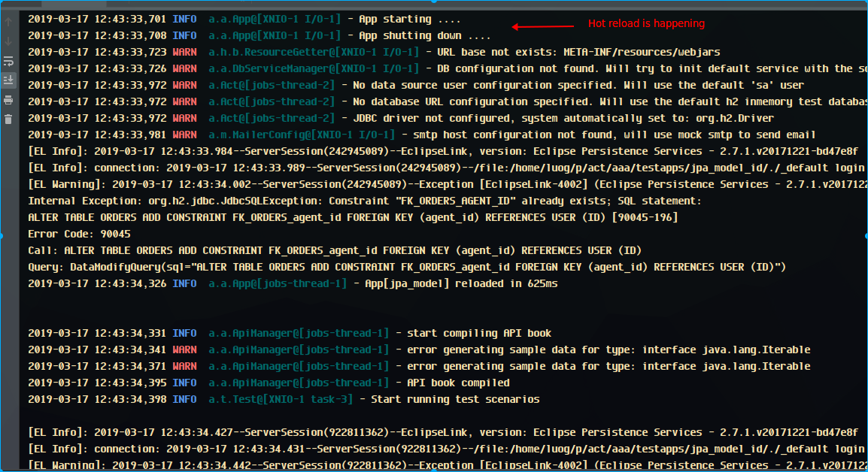
Task: Open the a.Act@[jobs-thread-2] logger link
Action: (271, 85)
